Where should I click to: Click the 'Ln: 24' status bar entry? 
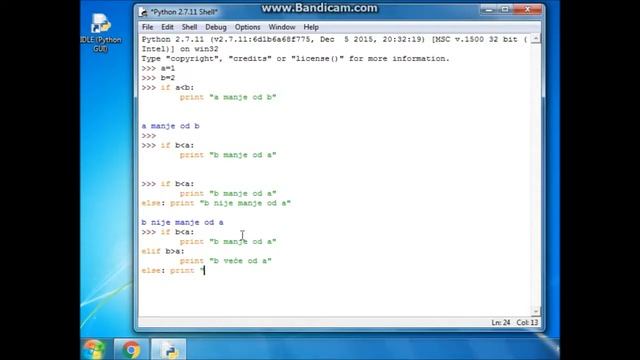pyautogui.click(x=501, y=322)
